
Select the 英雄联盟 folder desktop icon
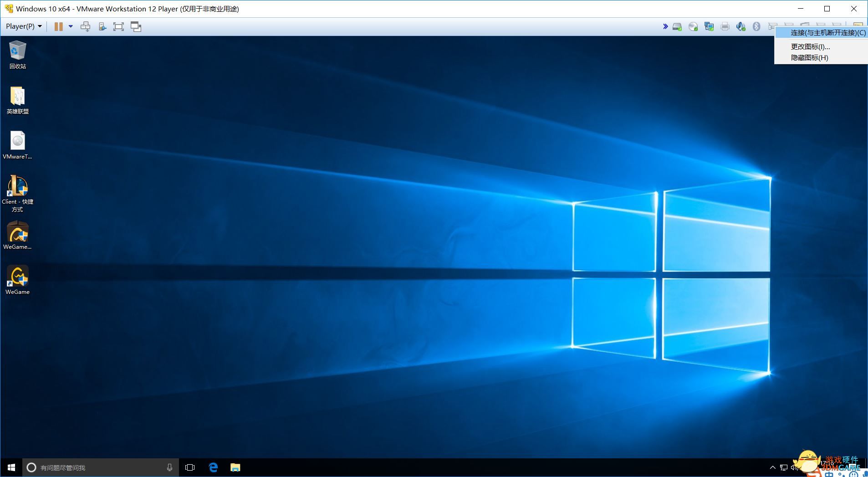pos(18,100)
